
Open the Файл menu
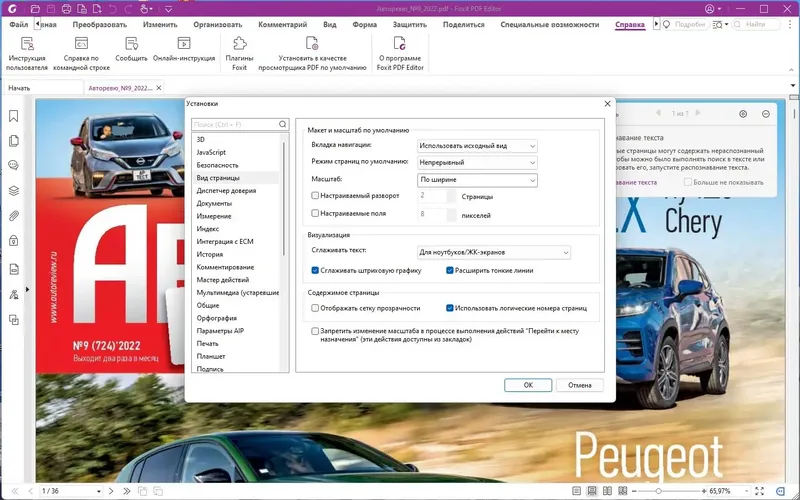(18, 24)
